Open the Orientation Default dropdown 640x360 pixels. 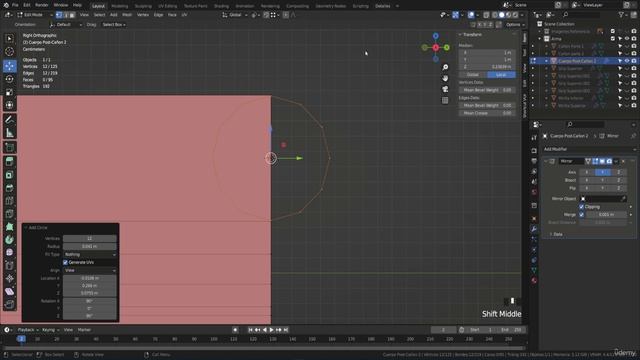pos(65,25)
